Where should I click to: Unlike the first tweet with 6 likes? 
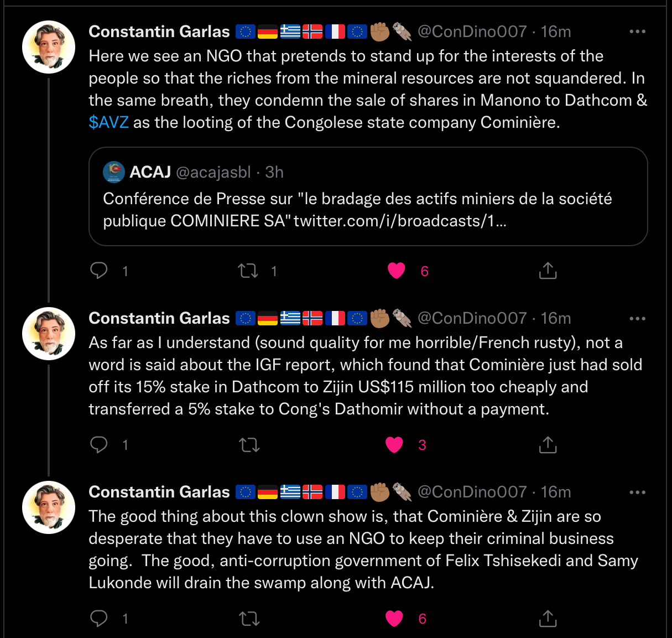pos(396,271)
